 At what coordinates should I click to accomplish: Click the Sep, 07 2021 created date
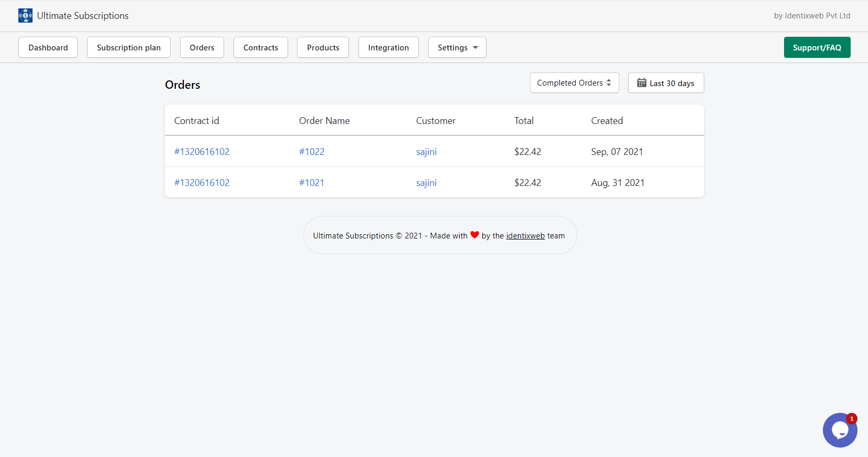coord(617,152)
